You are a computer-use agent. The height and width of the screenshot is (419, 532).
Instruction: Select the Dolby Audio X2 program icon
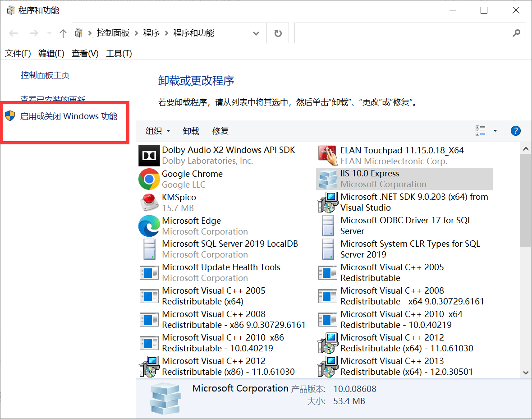coord(149,156)
